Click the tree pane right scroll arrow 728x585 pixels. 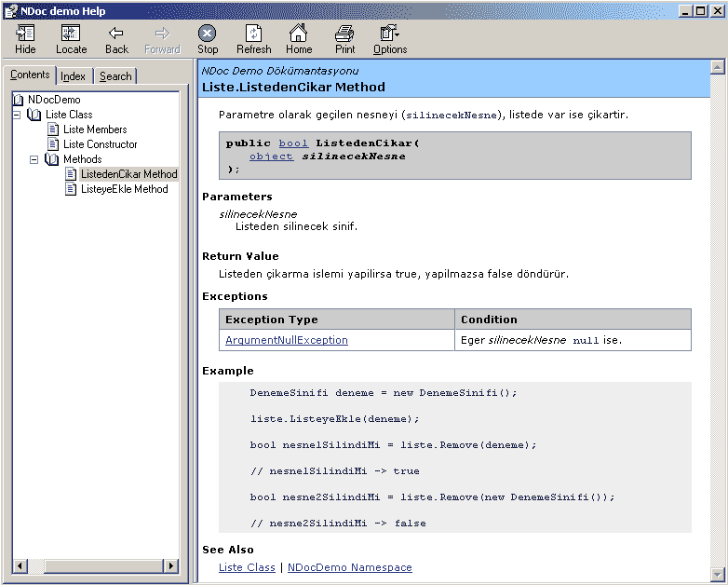(x=171, y=565)
